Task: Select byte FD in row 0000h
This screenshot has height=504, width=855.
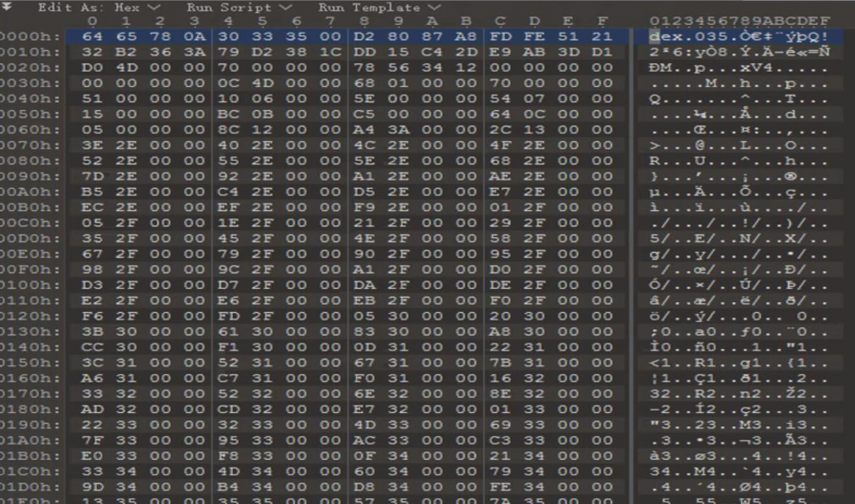Action: tap(500, 37)
